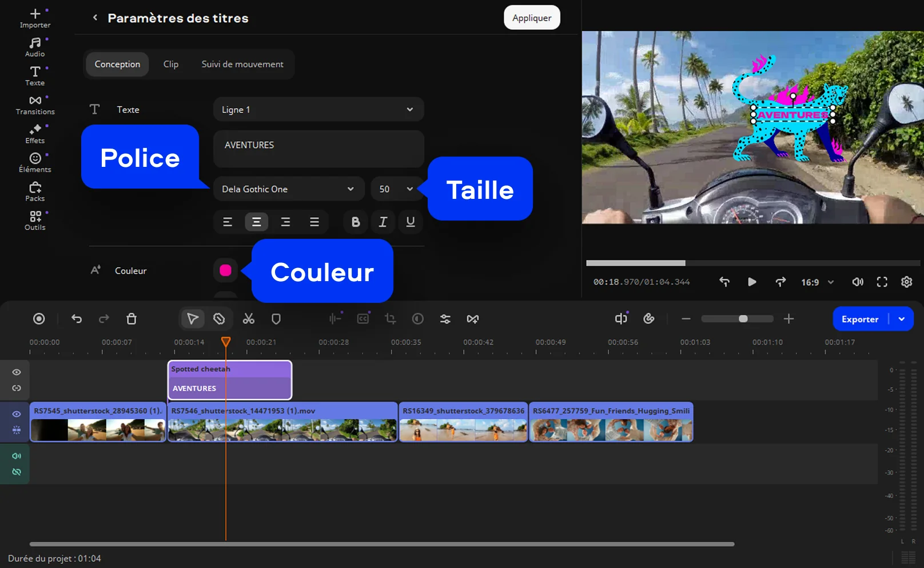This screenshot has height=568, width=924.
Task: Click the record button in timeline toolbar
Action: (39, 319)
